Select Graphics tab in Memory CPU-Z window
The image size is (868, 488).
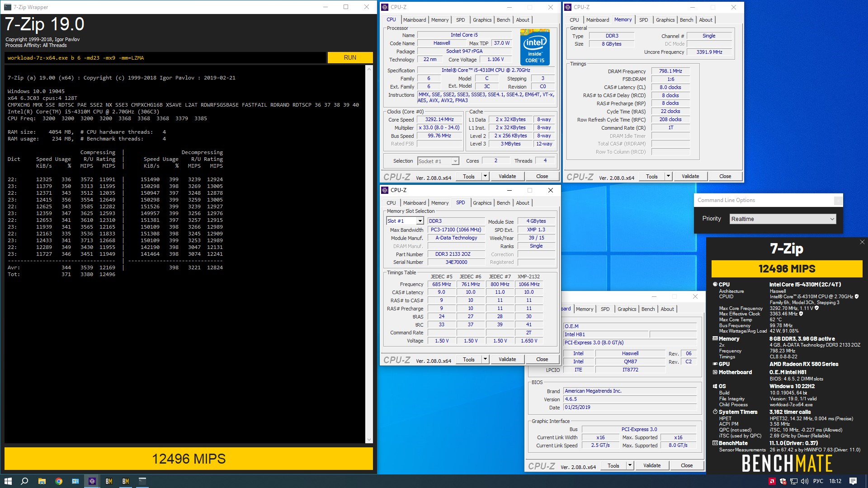(x=665, y=20)
